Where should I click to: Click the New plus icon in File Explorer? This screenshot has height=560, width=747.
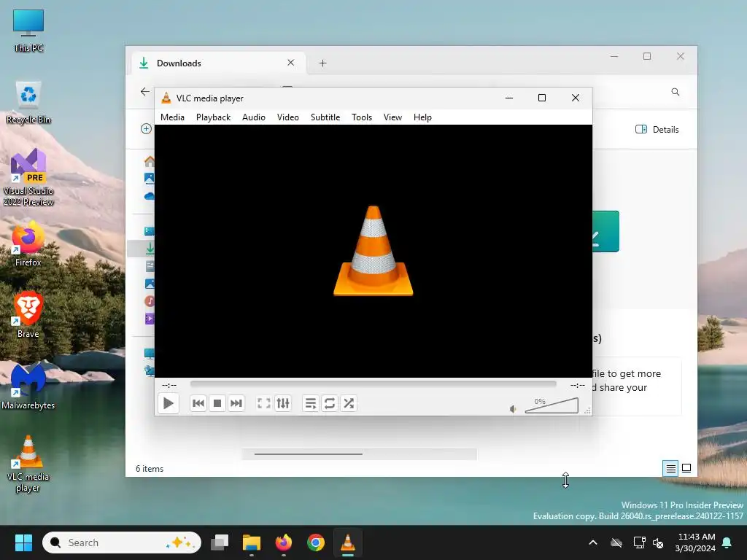[x=146, y=129]
